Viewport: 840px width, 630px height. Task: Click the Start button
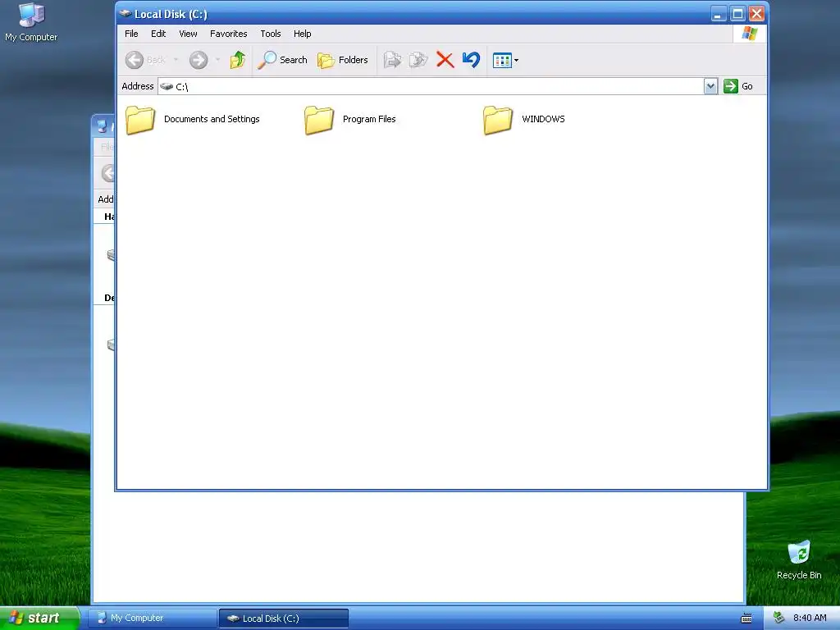coord(39,618)
